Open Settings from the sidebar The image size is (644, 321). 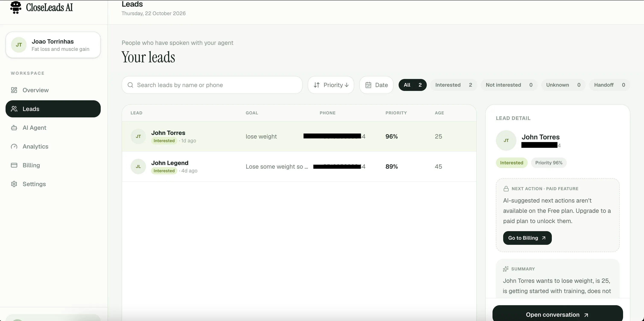[53, 184]
